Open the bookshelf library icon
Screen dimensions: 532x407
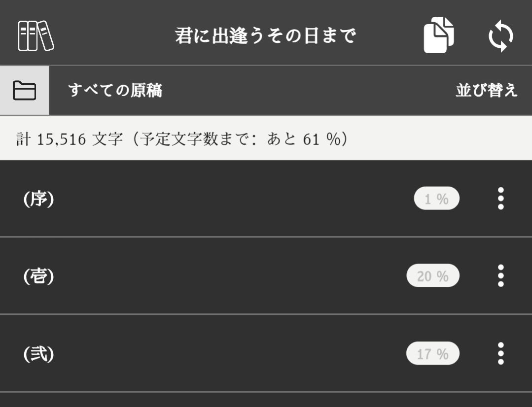[x=36, y=35]
